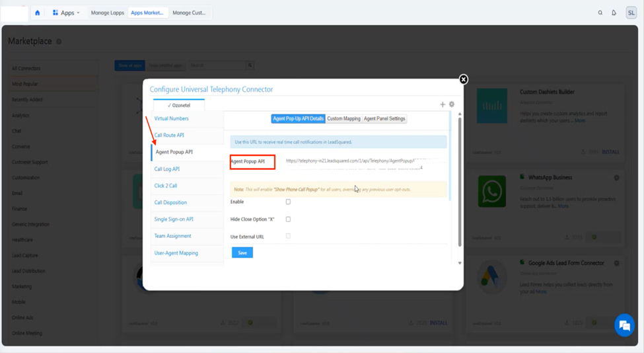The height and width of the screenshot is (353, 644).
Task: Switch to Apps Marketplace tab
Action: click(147, 13)
